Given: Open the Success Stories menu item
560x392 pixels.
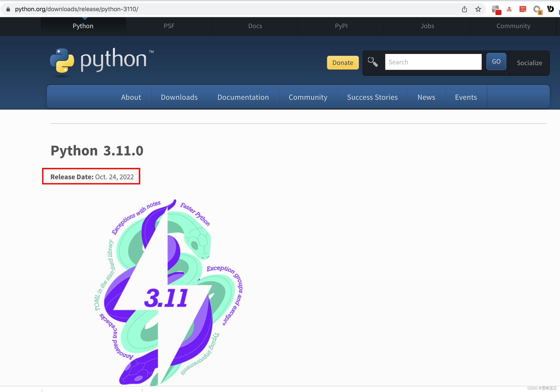Looking at the screenshot, I should 372,97.
